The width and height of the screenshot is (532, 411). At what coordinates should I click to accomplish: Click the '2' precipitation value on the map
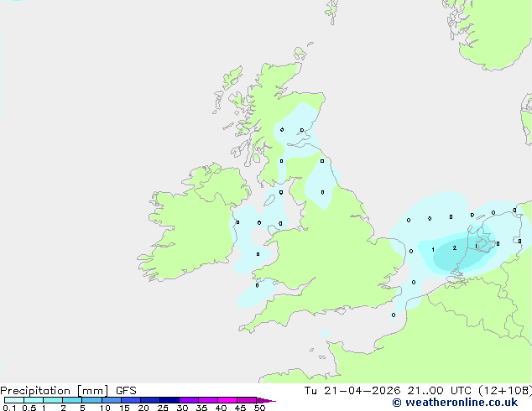(455, 248)
